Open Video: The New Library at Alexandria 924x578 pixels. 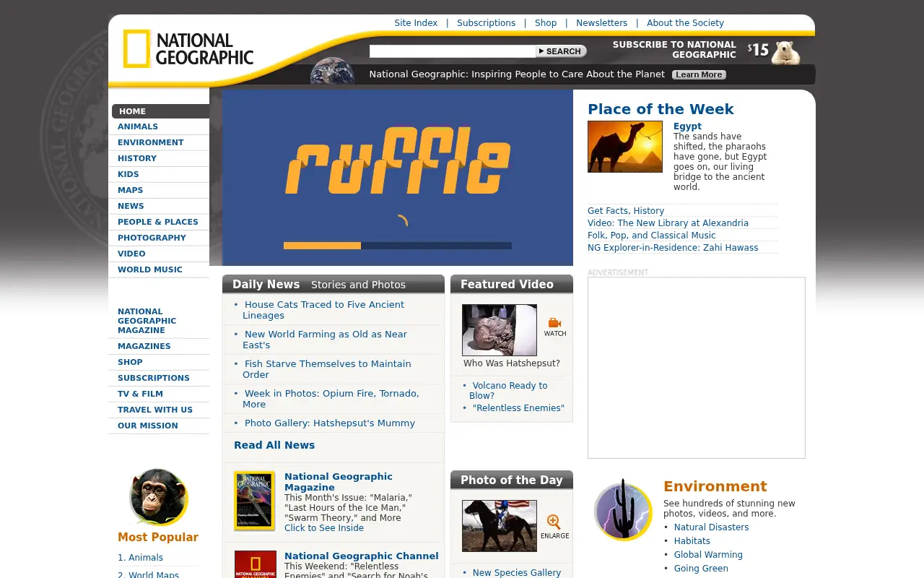click(x=668, y=223)
